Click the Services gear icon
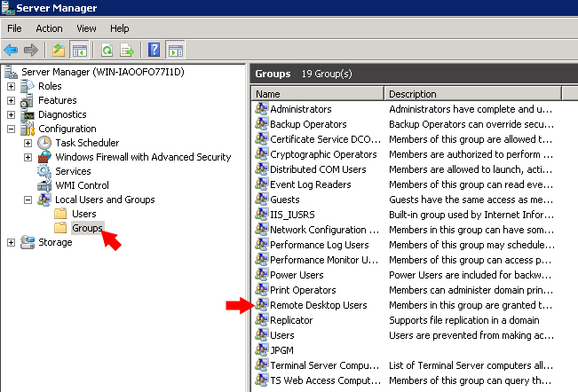578x392 pixels. [44, 171]
